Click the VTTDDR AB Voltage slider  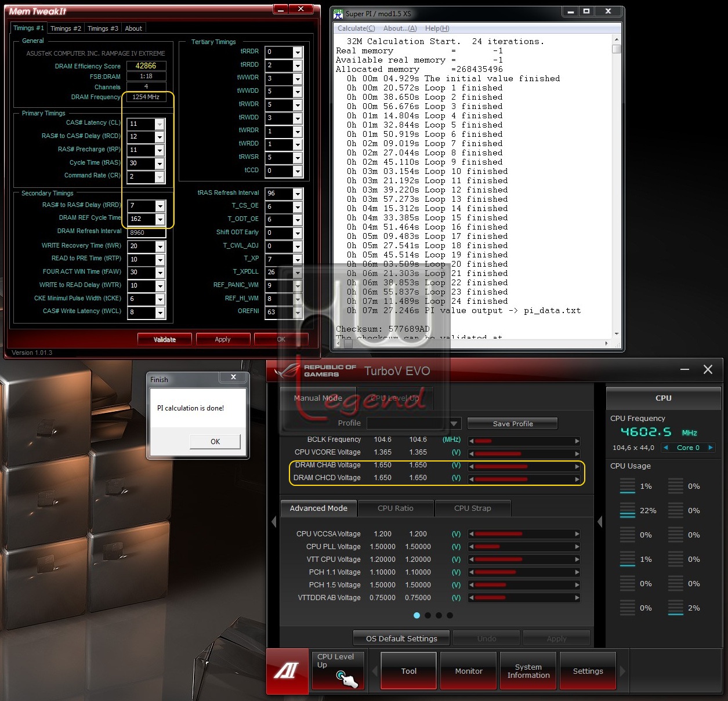point(524,598)
